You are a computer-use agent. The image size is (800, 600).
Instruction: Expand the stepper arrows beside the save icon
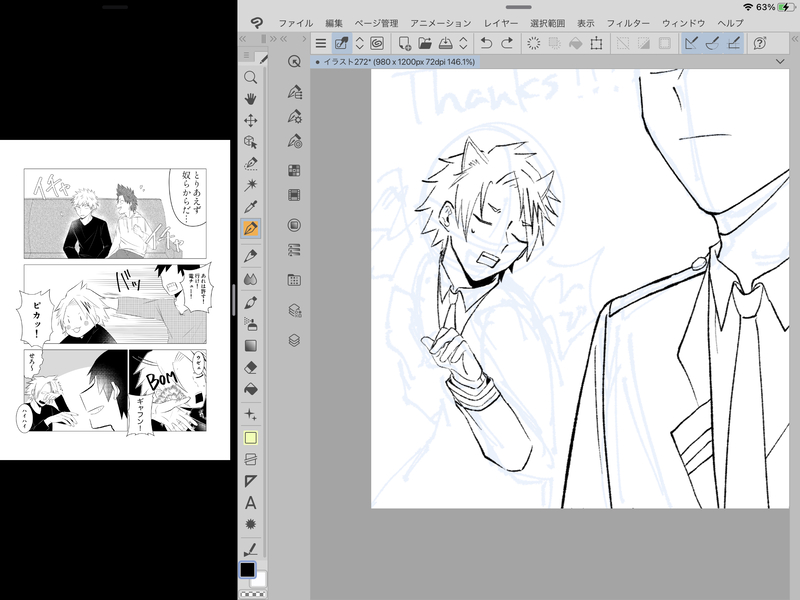point(463,43)
